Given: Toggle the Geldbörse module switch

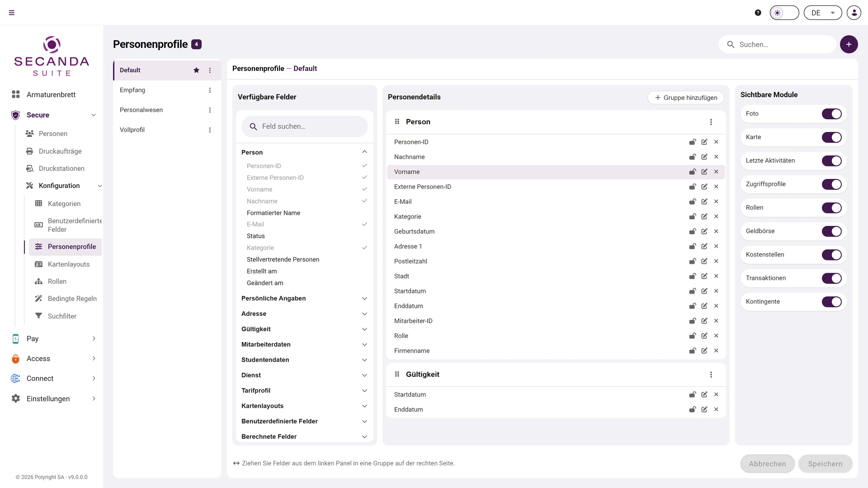Looking at the screenshot, I should pos(831,231).
